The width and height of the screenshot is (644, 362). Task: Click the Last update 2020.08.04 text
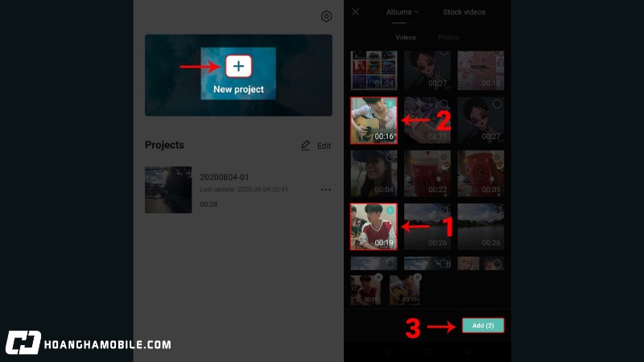pyautogui.click(x=244, y=189)
